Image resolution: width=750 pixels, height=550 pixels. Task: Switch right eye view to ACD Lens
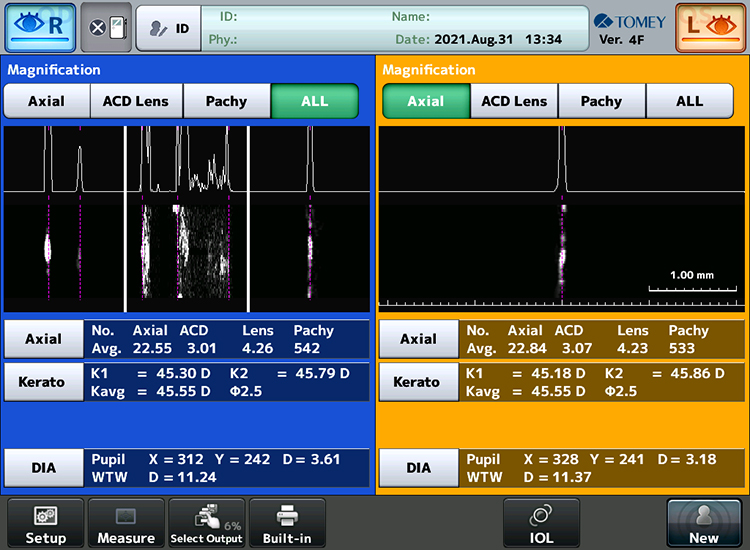pyautogui.click(x=136, y=101)
